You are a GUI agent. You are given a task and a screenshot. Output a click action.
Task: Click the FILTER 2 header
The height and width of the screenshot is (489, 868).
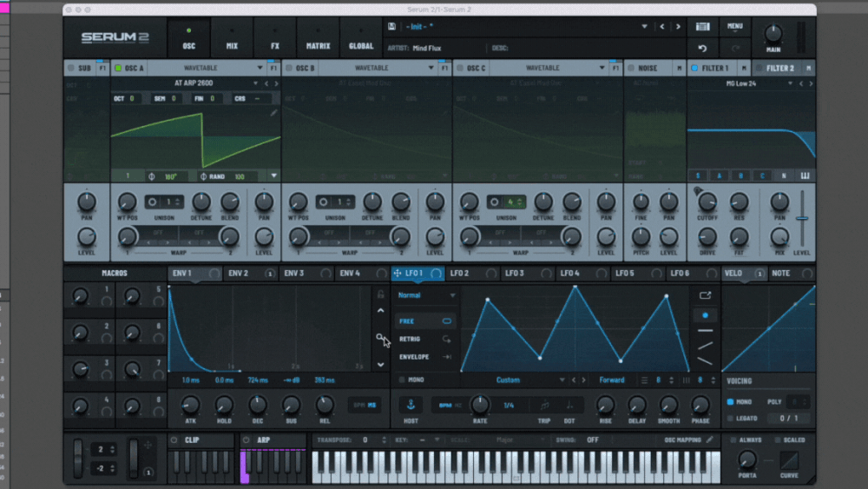783,68
